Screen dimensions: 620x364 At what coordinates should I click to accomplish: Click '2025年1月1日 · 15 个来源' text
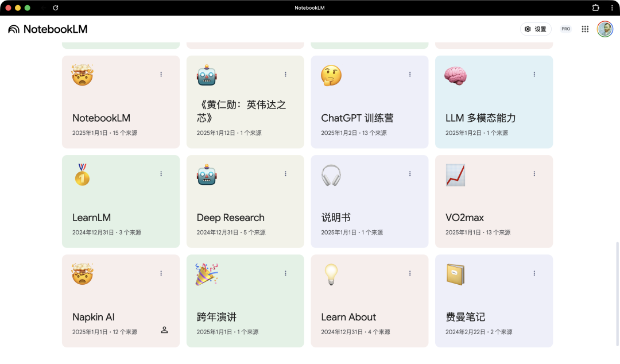(x=105, y=133)
